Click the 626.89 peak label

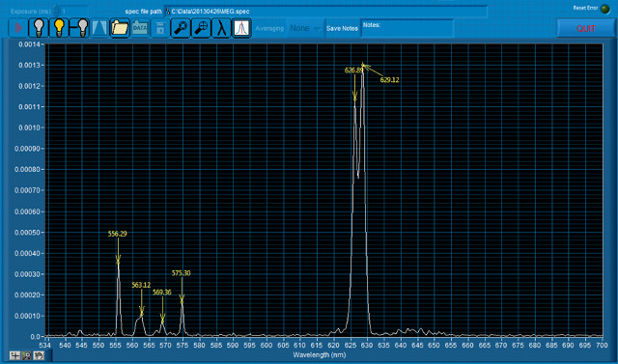[353, 70]
